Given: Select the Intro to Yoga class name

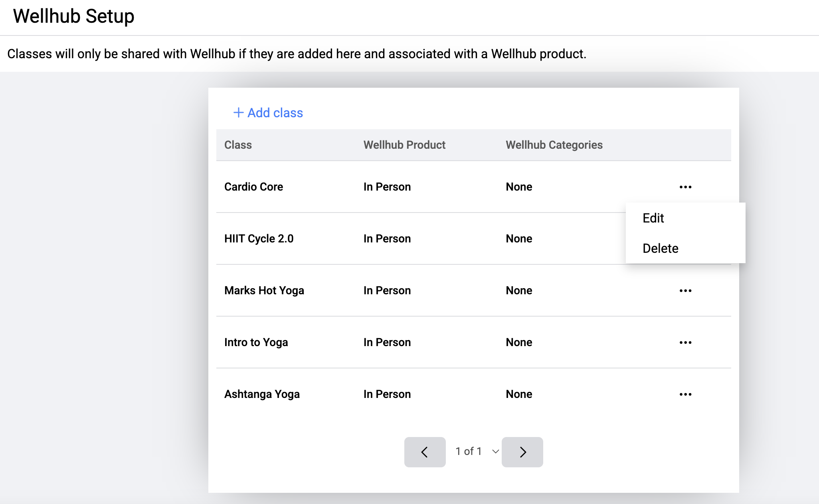Looking at the screenshot, I should 256,342.
